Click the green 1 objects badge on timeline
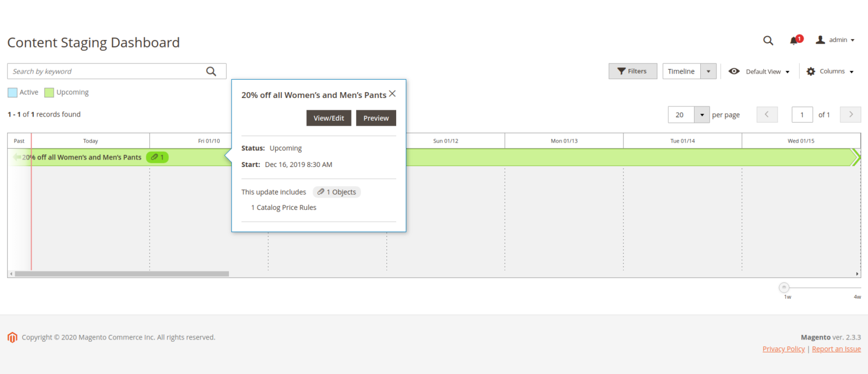Screen dimensions: 868x374 tap(157, 157)
